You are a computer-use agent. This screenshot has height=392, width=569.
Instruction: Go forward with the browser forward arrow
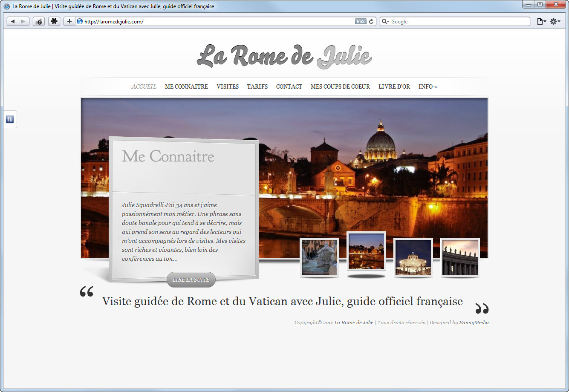click(x=23, y=21)
